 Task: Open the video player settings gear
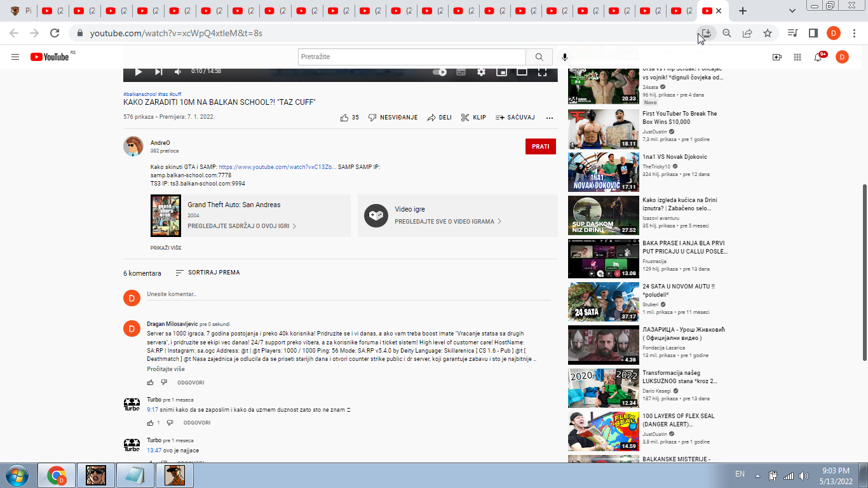tap(481, 72)
